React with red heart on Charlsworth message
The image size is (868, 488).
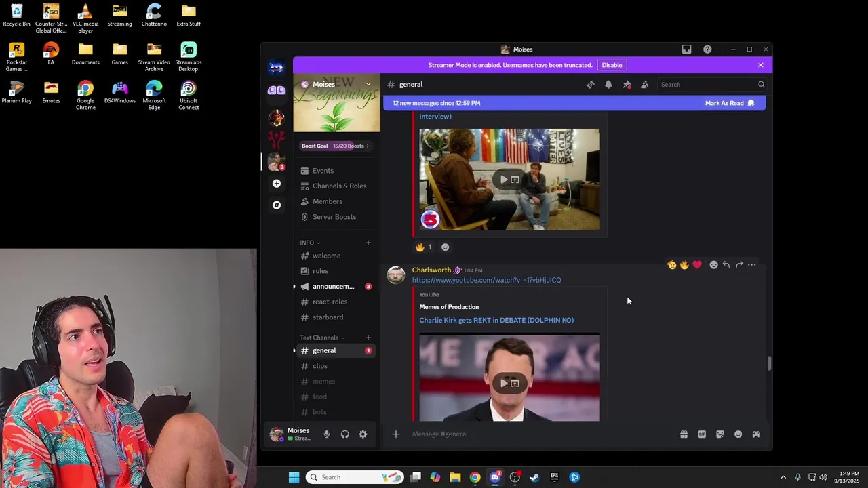pyautogui.click(x=697, y=265)
